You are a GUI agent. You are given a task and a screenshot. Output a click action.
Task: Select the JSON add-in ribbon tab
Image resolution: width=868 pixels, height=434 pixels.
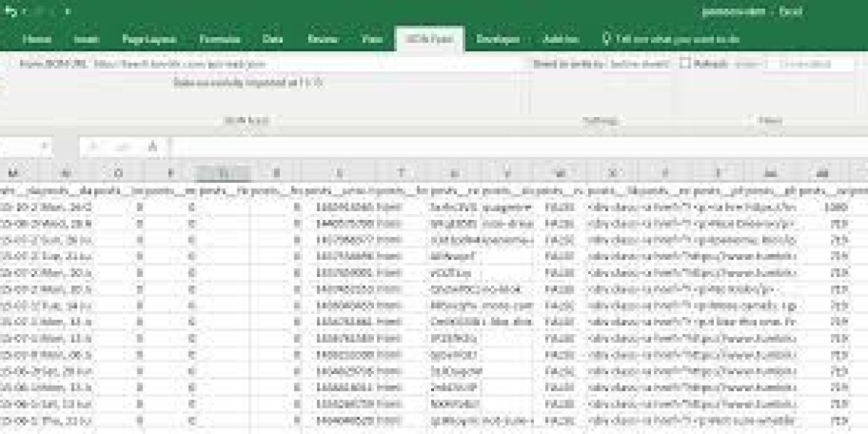(x=430, y=39)
